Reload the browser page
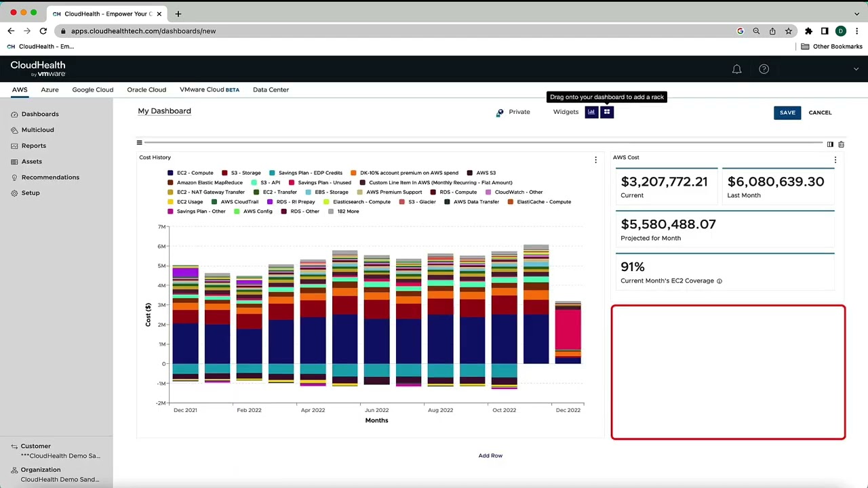 [x=43, y=30]
